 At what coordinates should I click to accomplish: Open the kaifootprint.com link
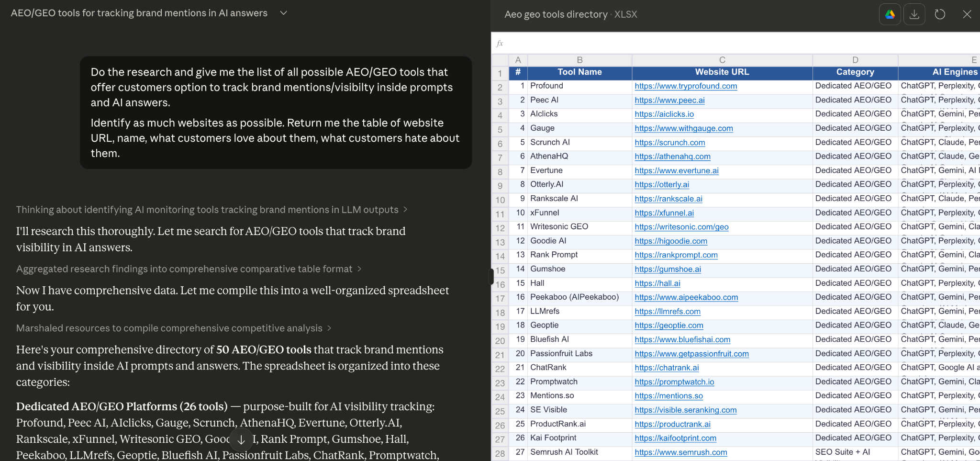point(675,439)
